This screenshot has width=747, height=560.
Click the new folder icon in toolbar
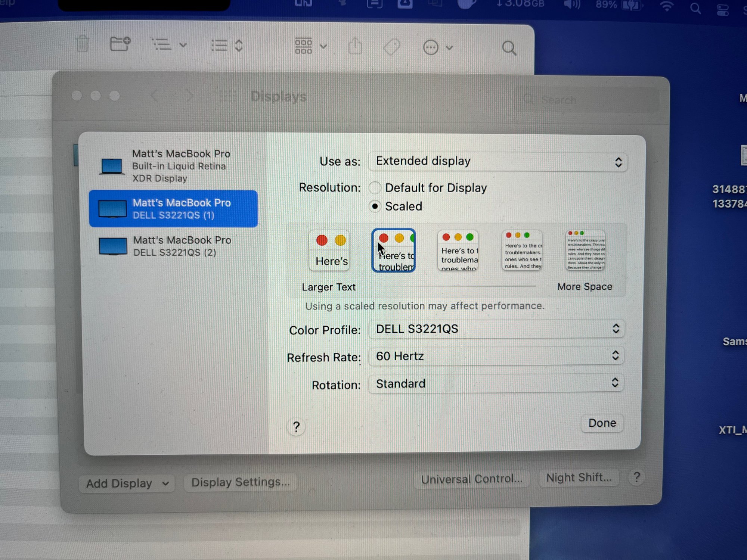(120, 44)
